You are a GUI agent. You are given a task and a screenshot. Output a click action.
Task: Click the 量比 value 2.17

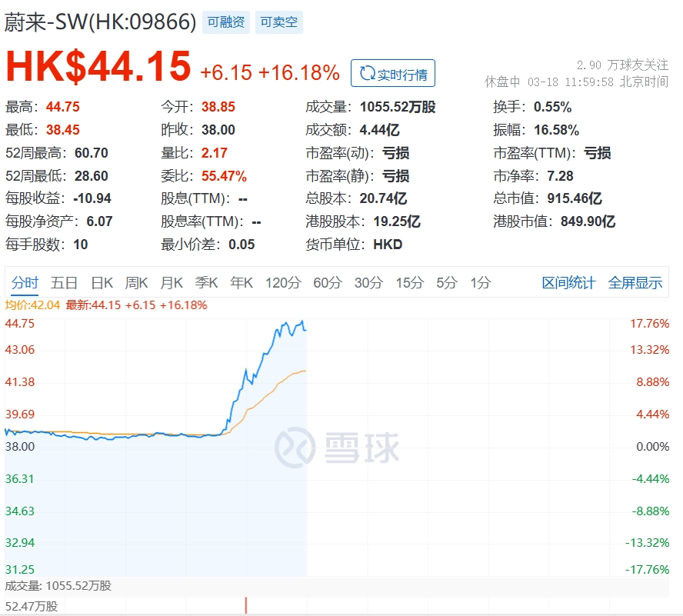point(215,153)
